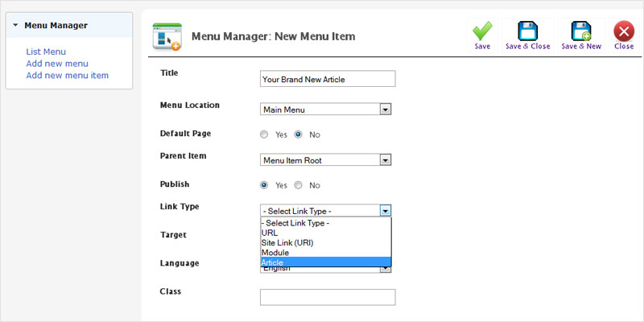Open the Parent Item dropdown

[x=326, y=160]
